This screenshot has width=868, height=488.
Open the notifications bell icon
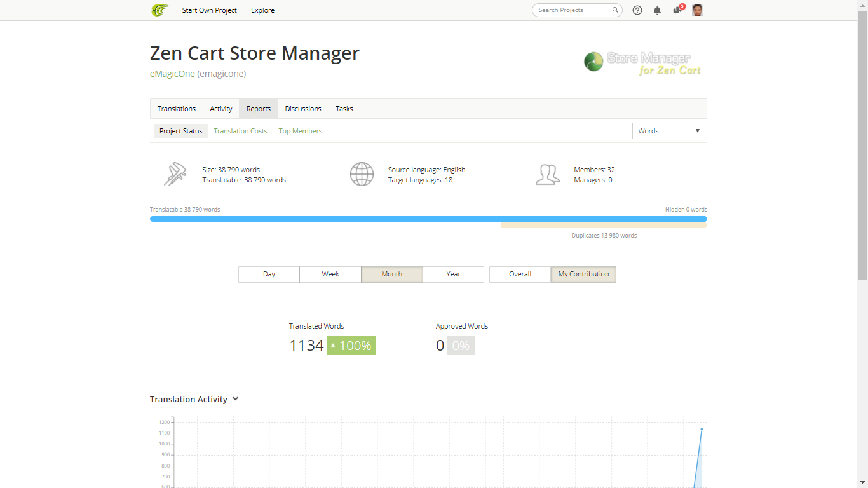[x=657, y=10]
